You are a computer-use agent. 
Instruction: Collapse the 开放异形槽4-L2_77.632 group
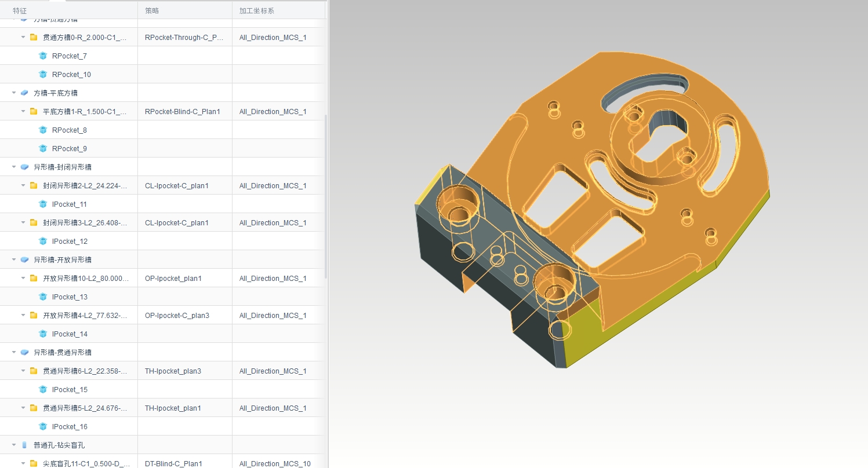point(23,315)
